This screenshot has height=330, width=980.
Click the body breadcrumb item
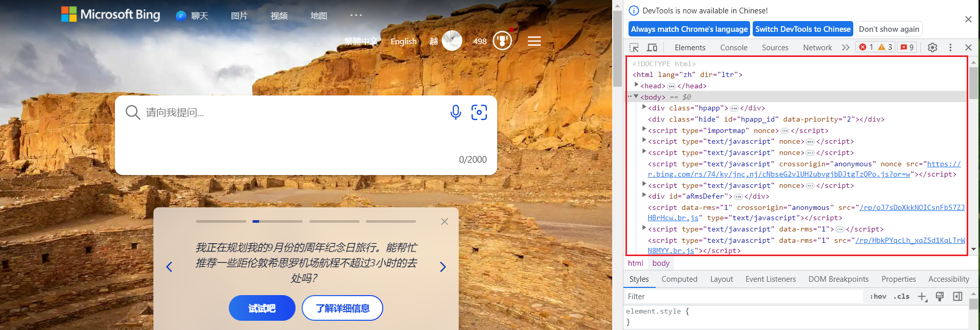(661, 263)
